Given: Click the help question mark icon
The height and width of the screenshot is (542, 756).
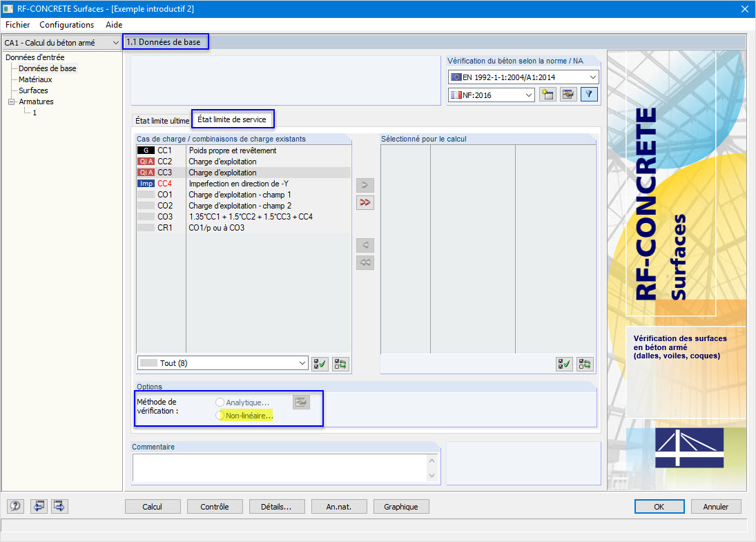Looking at the screenshot, I should [15, 506].
